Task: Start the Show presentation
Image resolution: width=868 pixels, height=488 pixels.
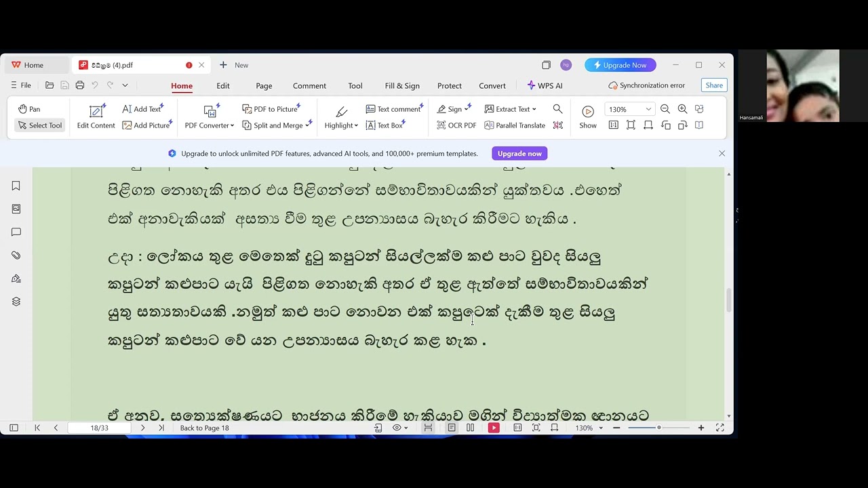Action: click(x=588, y=116)
